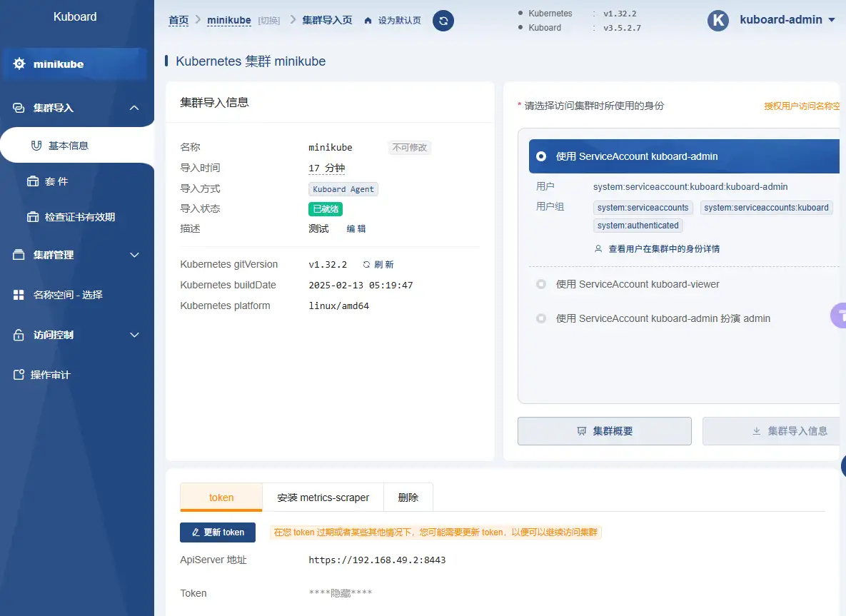
Task: Click the round refresh button in header
Action: pyautogui.click(x=443, y=21)
